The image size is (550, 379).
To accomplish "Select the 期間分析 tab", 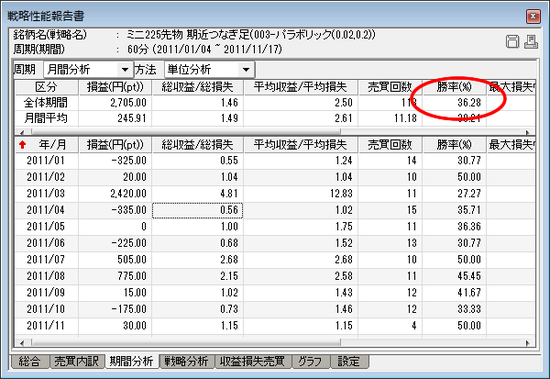I will 132,361.
